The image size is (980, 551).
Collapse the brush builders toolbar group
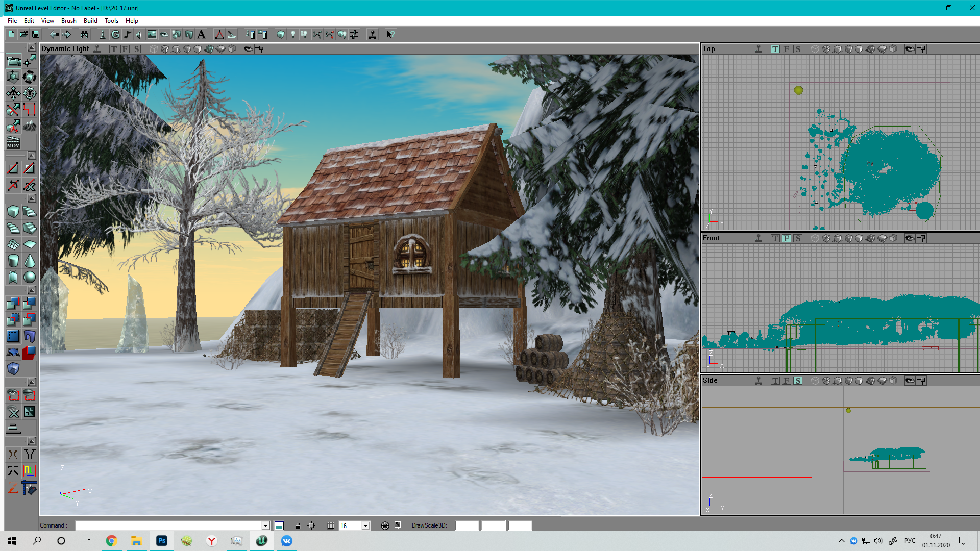point(32,198)
